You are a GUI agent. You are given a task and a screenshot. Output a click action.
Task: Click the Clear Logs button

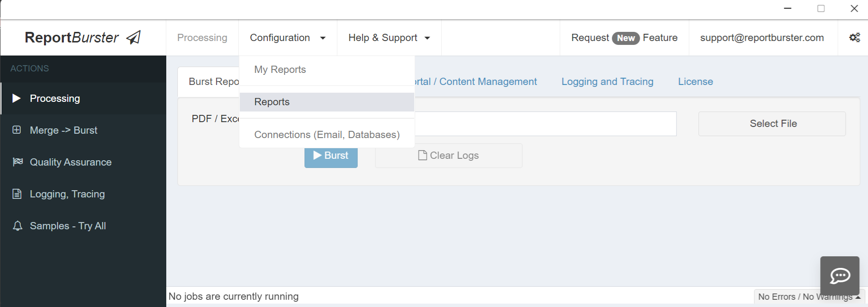pyautogui.click(x=448, y=155)
